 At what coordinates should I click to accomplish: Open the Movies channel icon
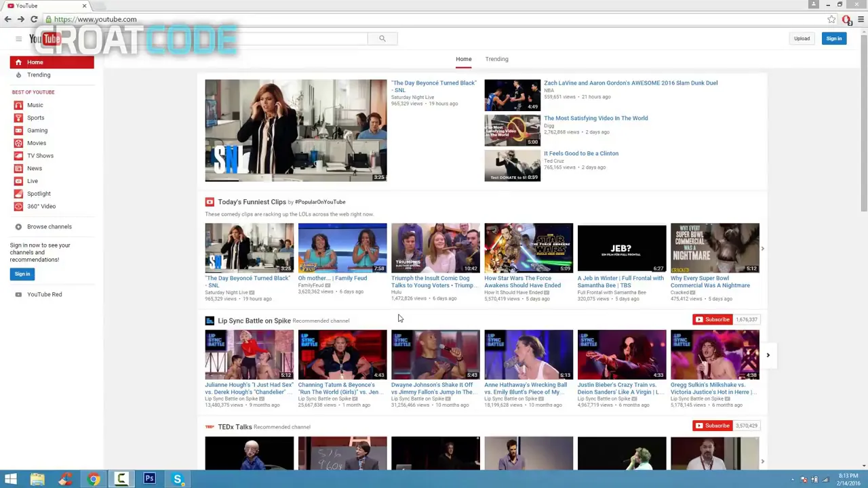click(18, 143)
